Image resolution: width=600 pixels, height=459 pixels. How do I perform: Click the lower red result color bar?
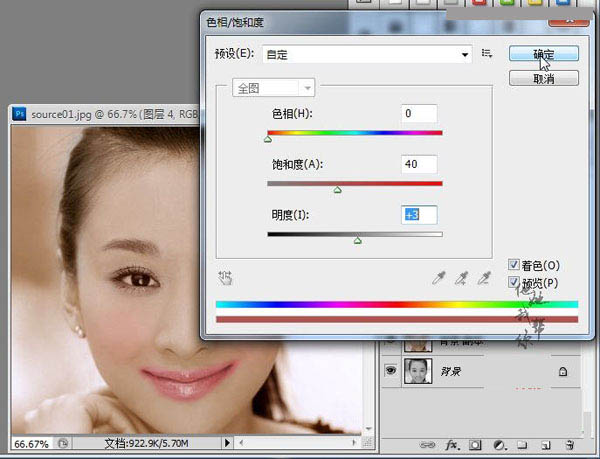coord(397,319)
